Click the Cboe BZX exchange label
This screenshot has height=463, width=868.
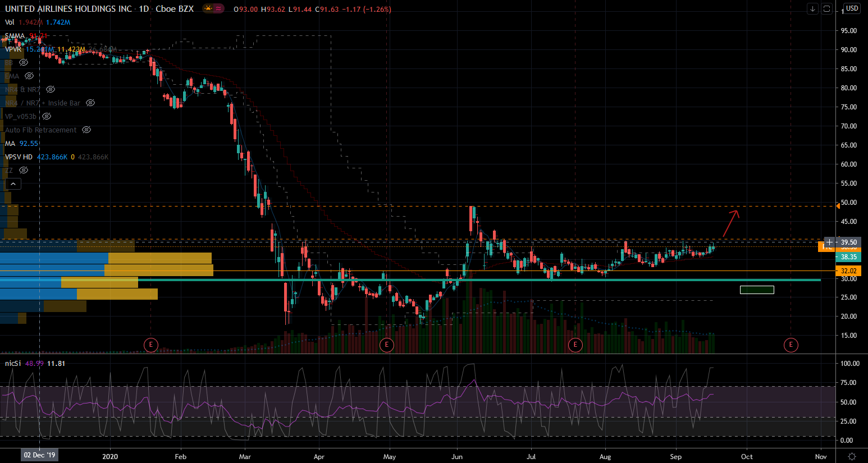175,9
